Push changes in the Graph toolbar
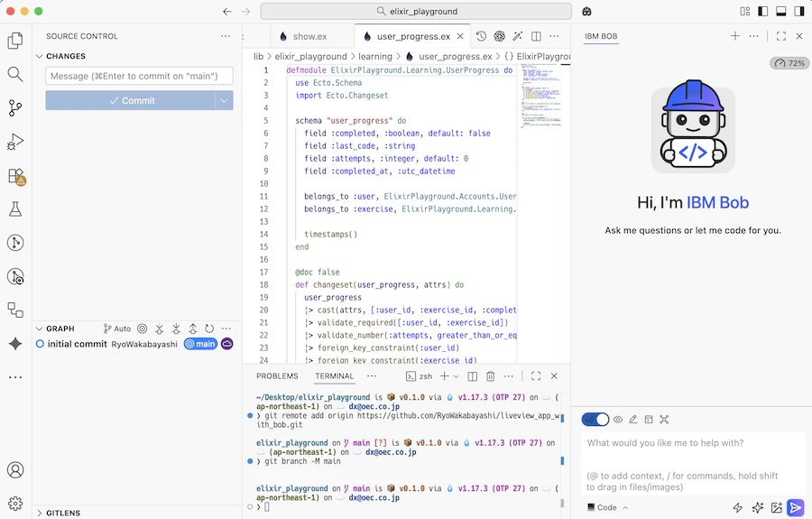The width and height of the screenshot is (812, 519). pos(193,329)
